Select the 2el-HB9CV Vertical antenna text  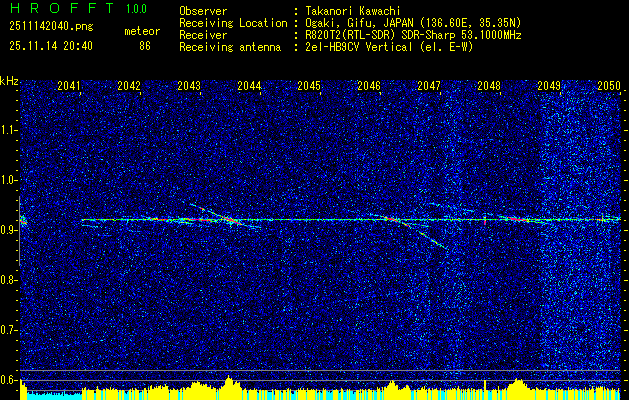[x=389, y=47]
